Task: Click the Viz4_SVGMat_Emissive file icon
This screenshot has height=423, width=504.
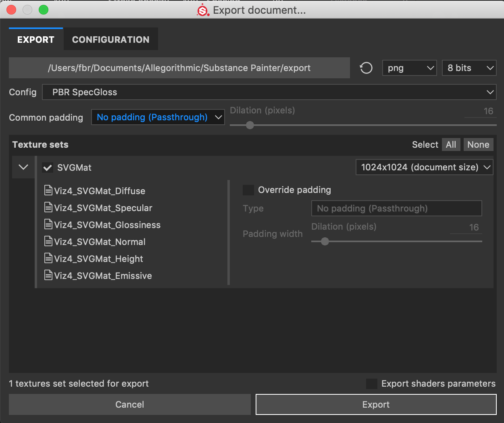Action: point(48,275)
